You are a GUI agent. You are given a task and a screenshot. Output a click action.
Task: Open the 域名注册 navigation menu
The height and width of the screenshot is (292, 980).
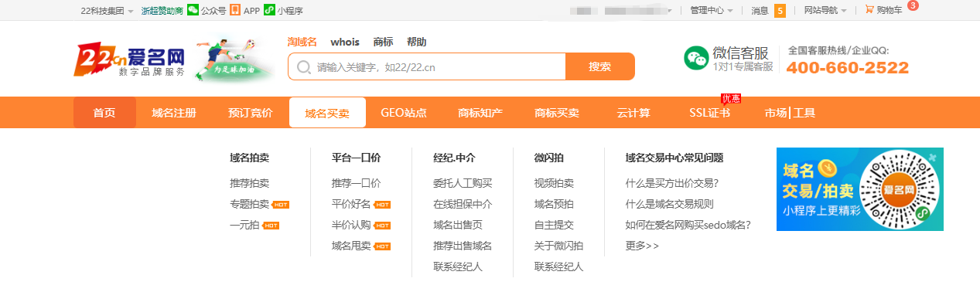(x=174, y=113)
